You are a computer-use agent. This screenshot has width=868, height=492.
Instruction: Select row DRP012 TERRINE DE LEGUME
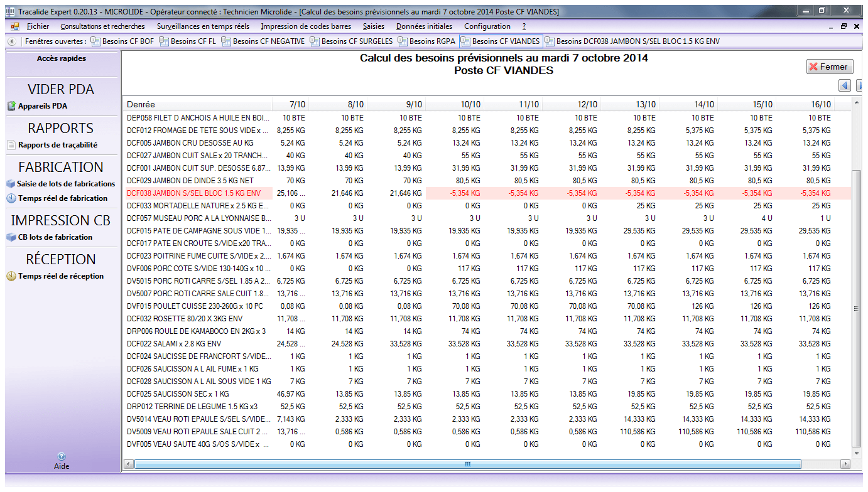(487, 407)
